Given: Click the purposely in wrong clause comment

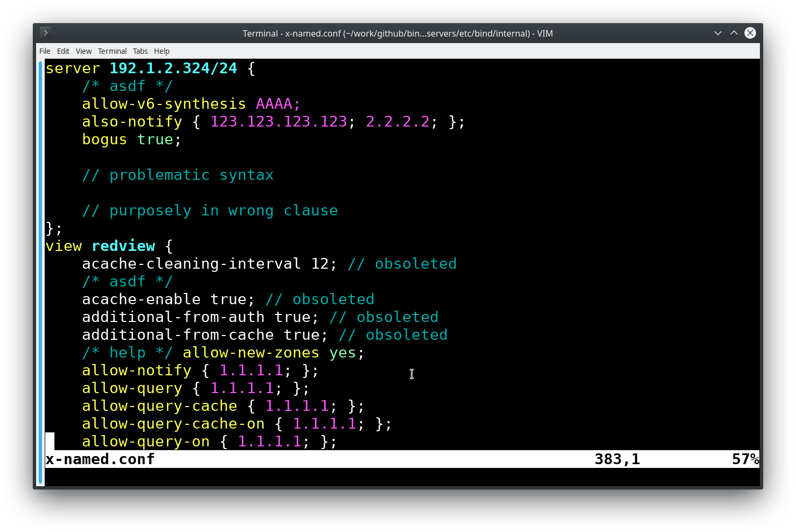Looking at the screenshot, I should coord(210,210).
